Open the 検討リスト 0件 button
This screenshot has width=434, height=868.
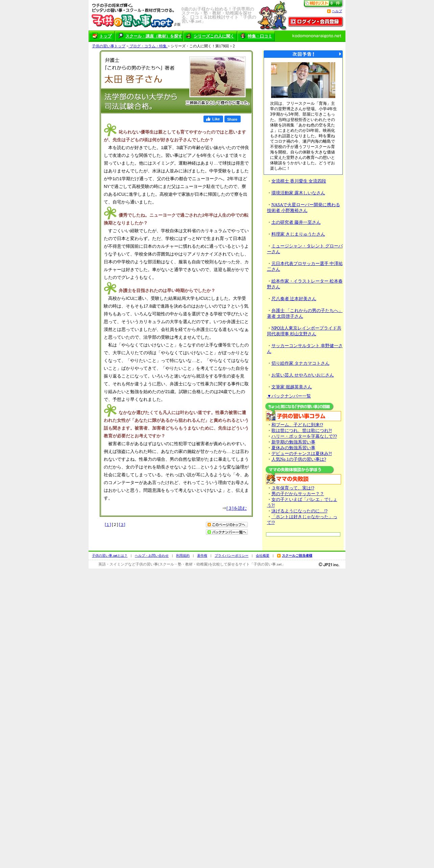click(x=323, y=4)
